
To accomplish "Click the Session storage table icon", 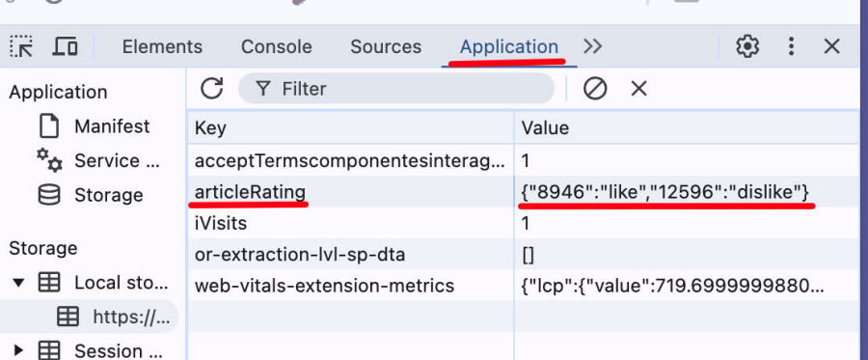I will (49, 350).
